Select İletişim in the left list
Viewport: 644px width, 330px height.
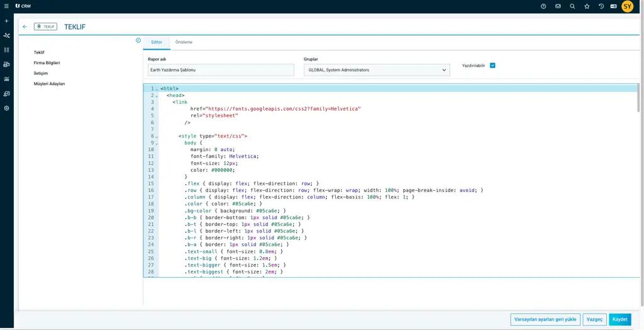click(x=41, y=73)
